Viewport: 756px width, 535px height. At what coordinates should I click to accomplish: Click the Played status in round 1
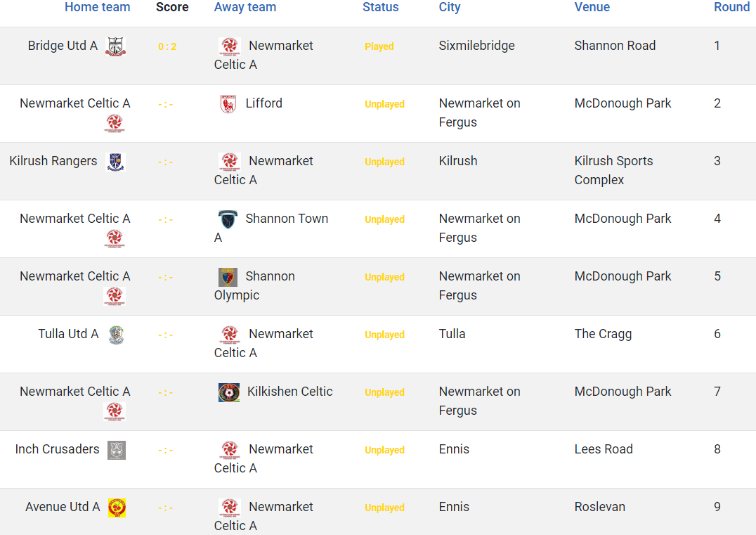[379, 47]
